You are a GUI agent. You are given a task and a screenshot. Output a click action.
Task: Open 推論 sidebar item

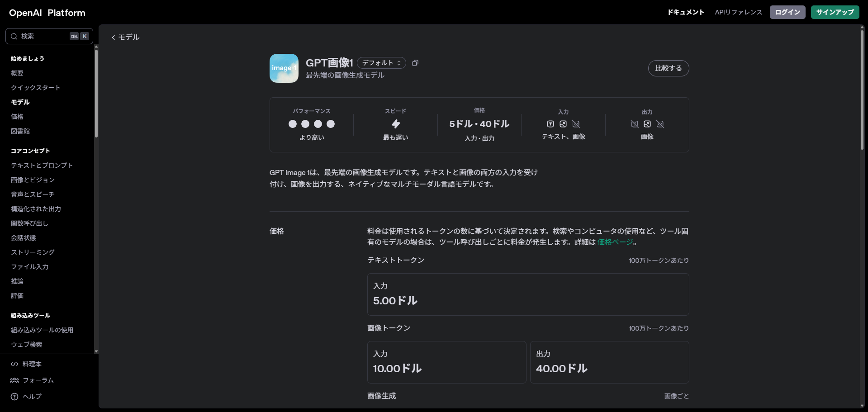(17, 281)
